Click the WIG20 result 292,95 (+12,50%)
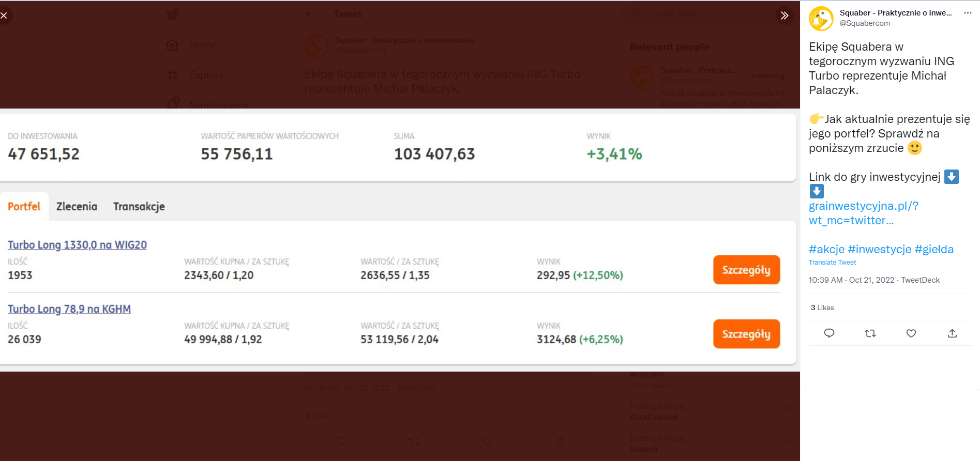 click(x=580, y=275)
